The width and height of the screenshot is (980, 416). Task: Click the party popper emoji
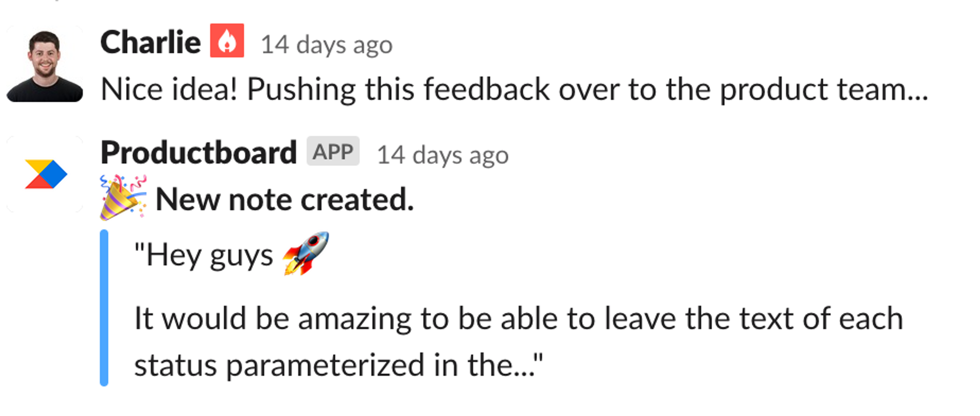coord(123,197)
